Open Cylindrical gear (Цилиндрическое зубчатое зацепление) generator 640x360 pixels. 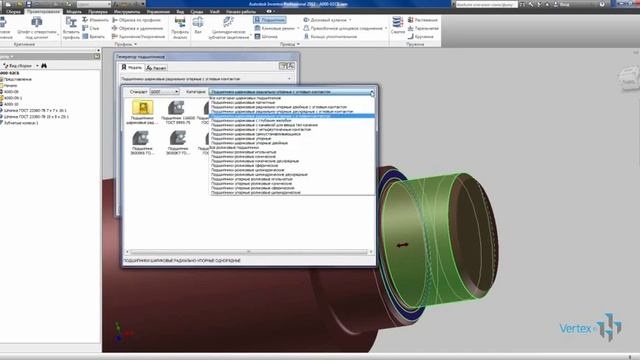pos(228,28)
